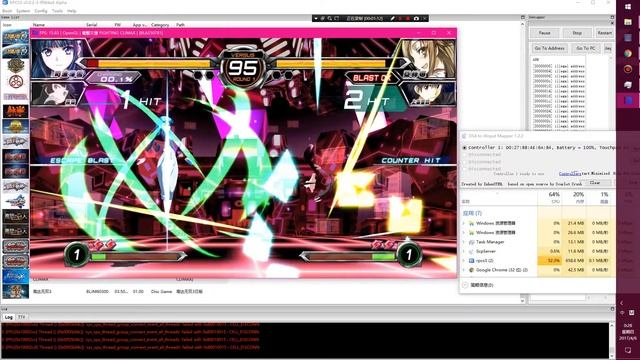Viewport: 640px width, 360px height.
Task: Toggle fewer details in Task Manager
Action: pos(478,285)
